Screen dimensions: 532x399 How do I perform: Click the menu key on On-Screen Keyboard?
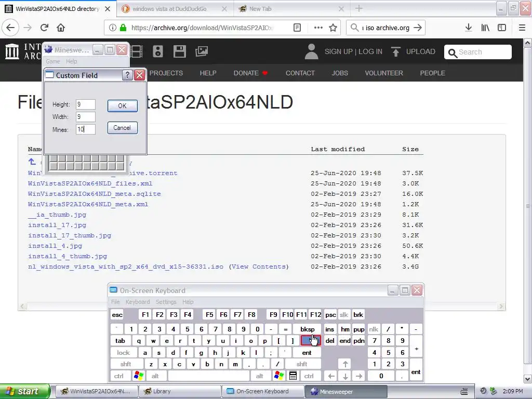293,376
